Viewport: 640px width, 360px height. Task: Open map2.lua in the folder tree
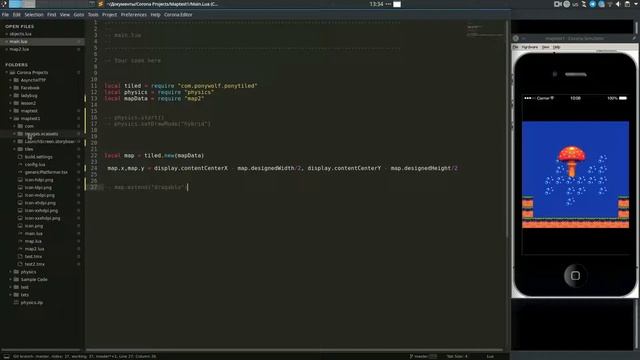[34, 249]
